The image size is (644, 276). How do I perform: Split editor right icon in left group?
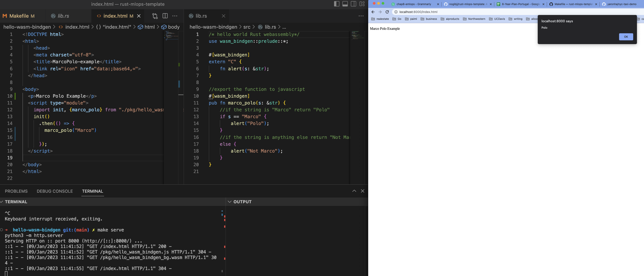click(165, 16)
